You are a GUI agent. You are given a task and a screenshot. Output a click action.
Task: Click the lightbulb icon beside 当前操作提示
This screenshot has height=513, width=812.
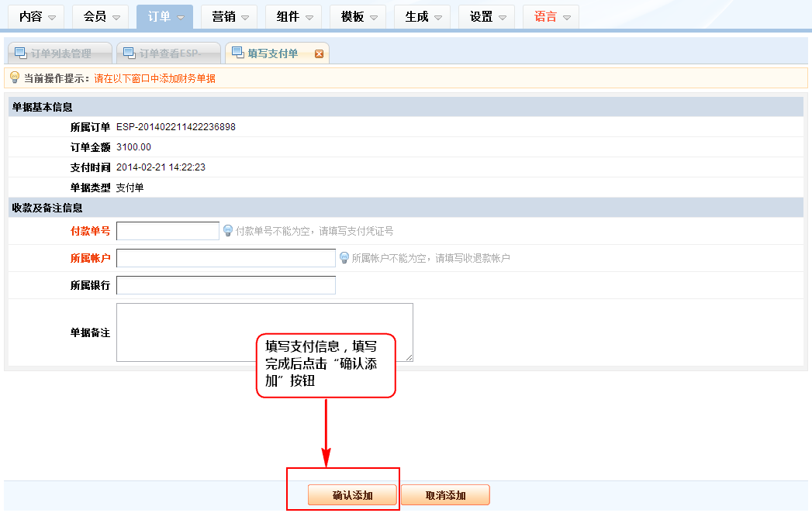tap(14, 78)
